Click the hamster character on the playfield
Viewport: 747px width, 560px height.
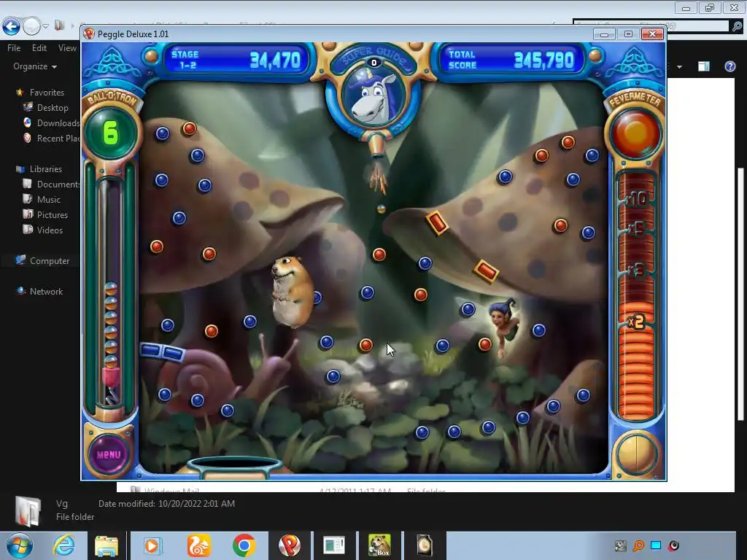[292, 292]
